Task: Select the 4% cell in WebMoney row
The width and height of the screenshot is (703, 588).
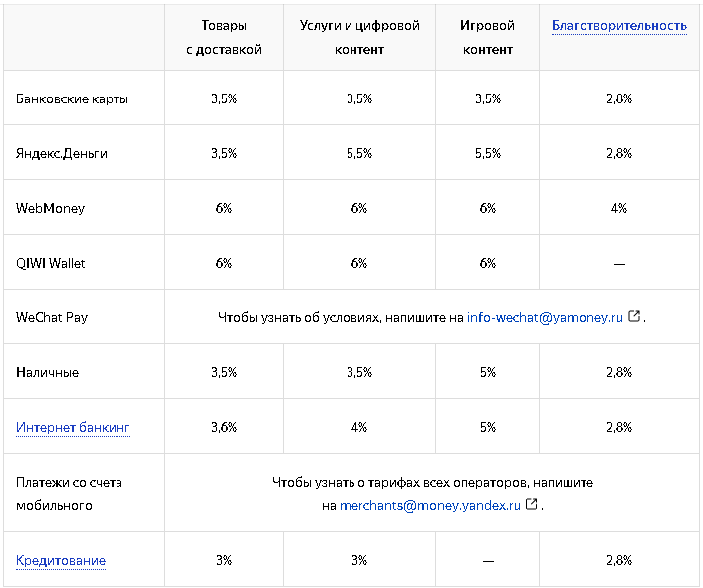Action: coord(619,208)
